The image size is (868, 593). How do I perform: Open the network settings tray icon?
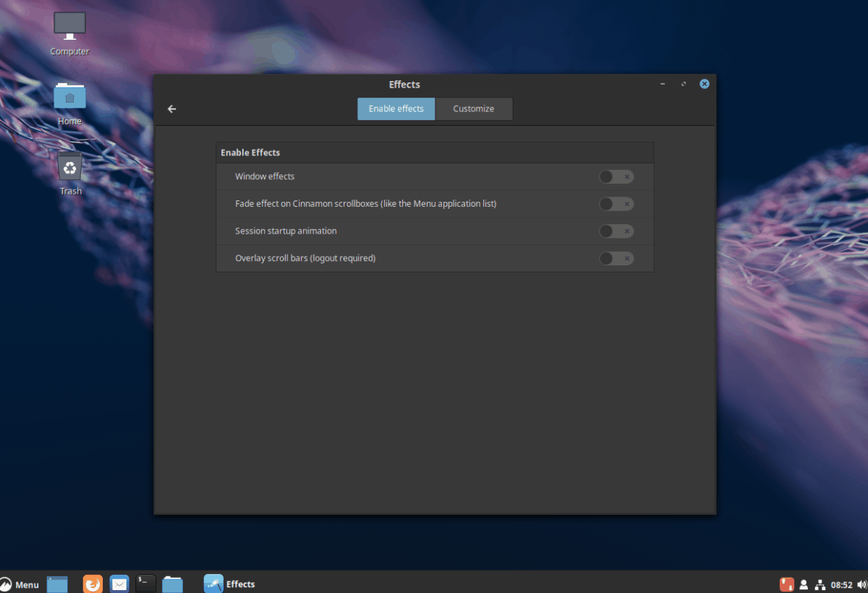click(x=820, y=584)
